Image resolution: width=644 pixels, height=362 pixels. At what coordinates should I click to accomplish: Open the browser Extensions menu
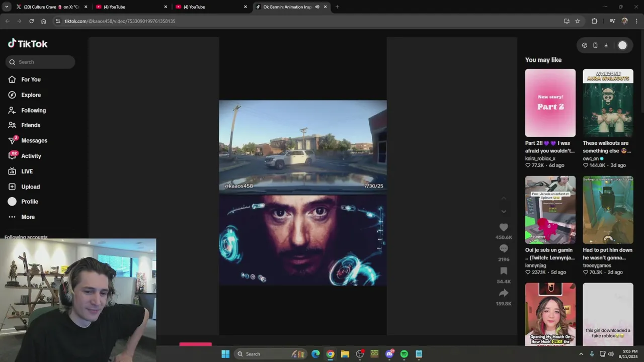[x=594, y=21]
